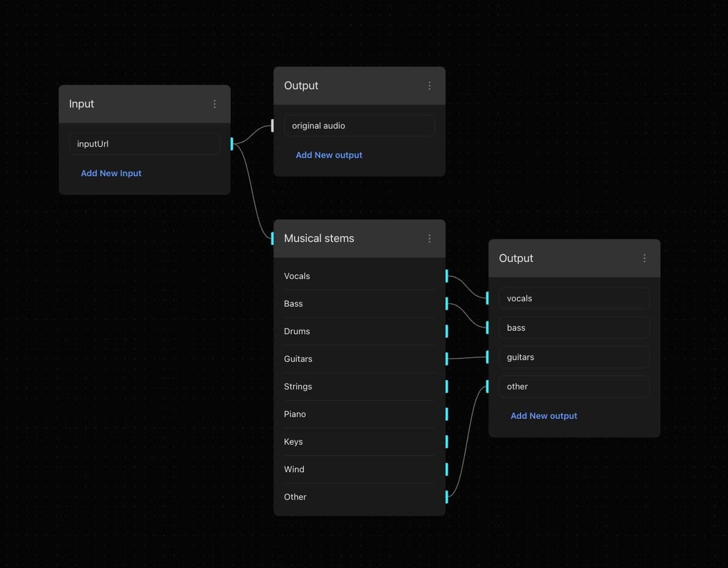The height and width of the screenshot is (568, 728).
Task: Open the Musical stems node options menu
Action: pyautogui.click(x=430, y=238)
